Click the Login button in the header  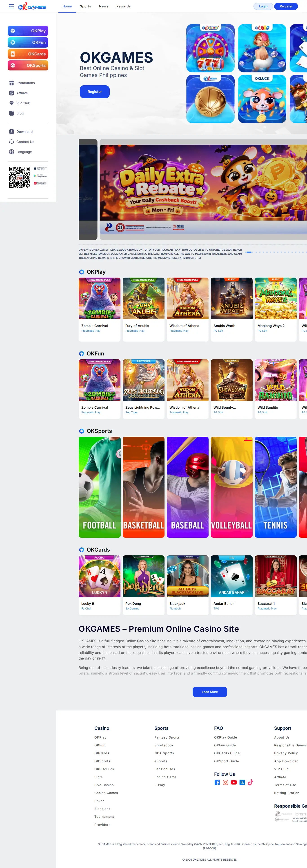(263, 7)
